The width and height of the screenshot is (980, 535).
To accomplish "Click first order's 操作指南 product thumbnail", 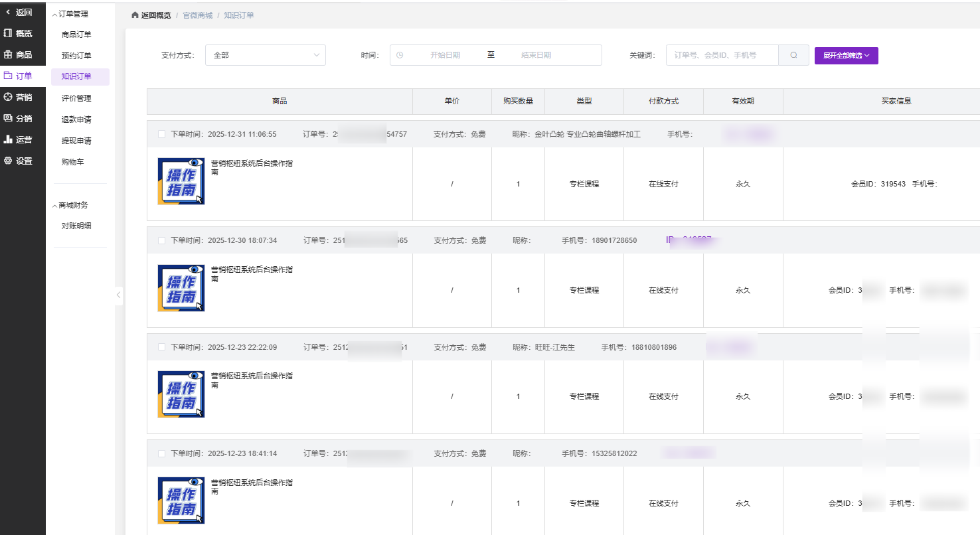I will coord(181,181).
